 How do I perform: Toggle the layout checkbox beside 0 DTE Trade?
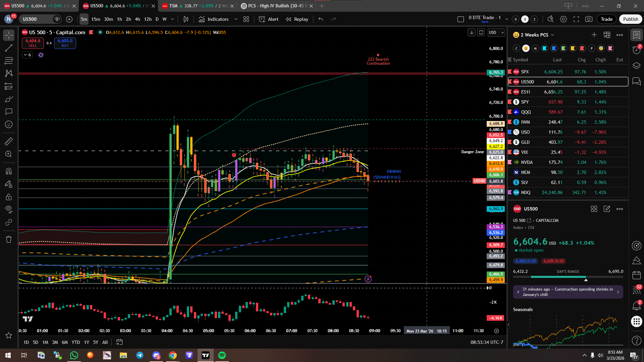coord(461,19)
